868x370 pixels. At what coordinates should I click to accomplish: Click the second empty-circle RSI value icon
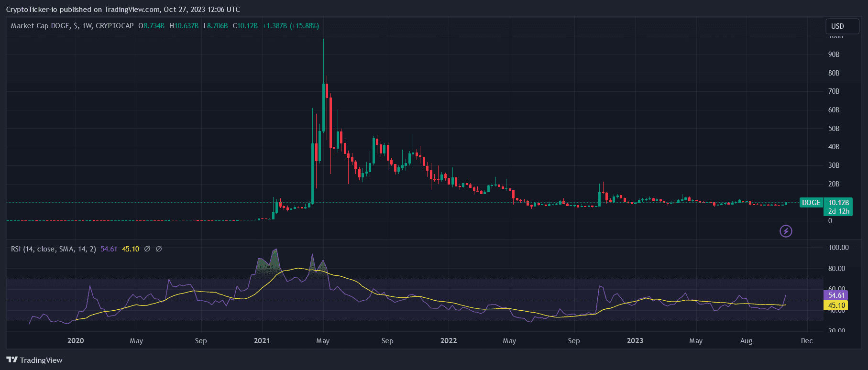pyautogui.click(x=159, y=249)
